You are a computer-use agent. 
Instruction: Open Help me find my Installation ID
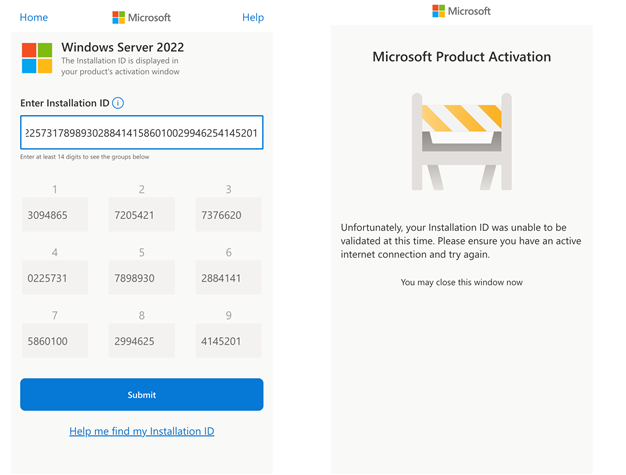(x=142, y=431)
